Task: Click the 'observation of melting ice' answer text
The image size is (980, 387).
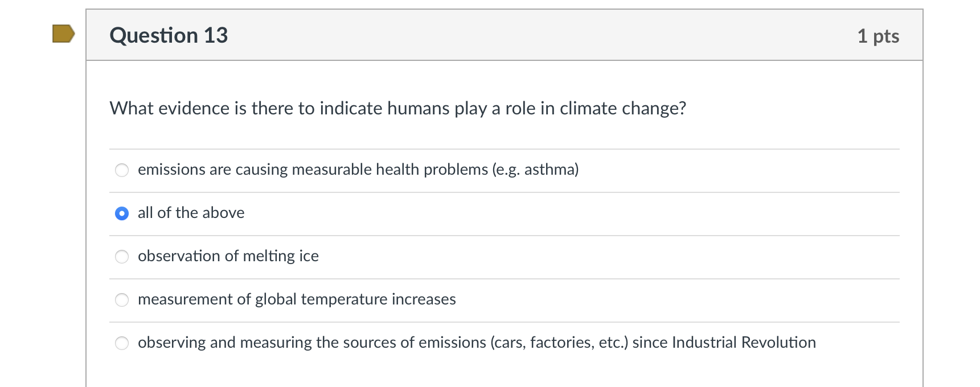Action: (x=228, y=256)
